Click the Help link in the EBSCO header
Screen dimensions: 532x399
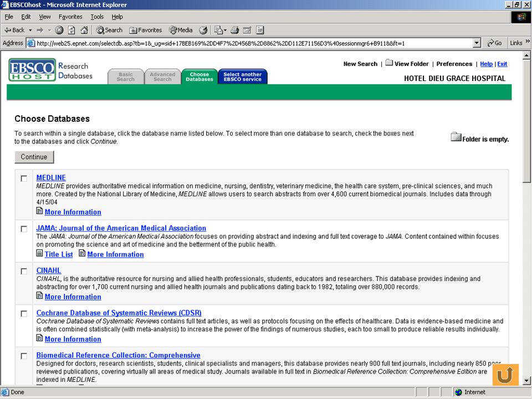click(486, 64)
